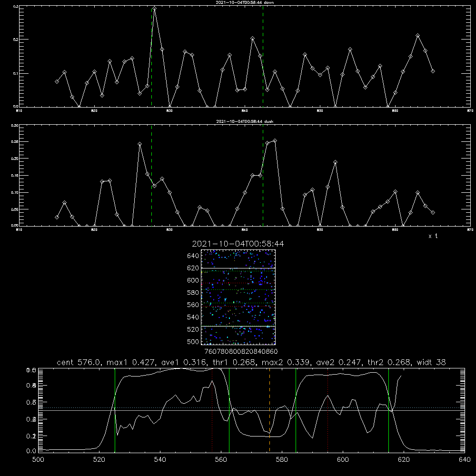476x476 pixels.
Task: Click the dusk plot title text
Action: (245, 121)
